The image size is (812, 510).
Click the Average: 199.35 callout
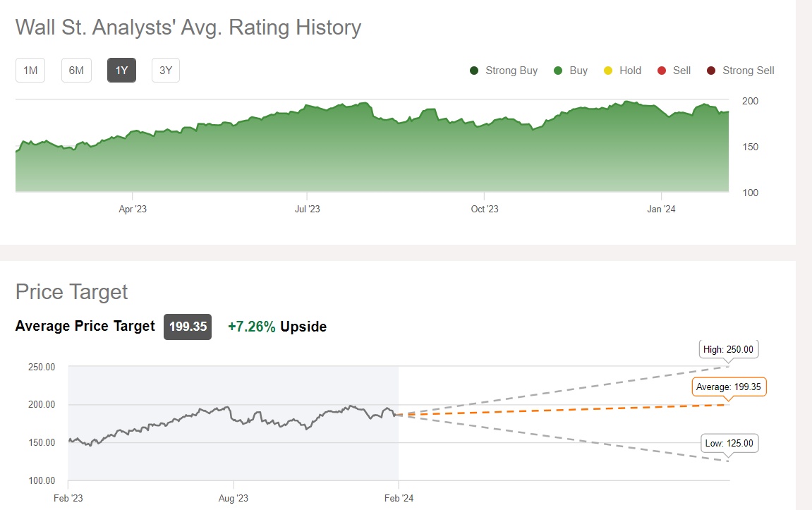point(729,387)
